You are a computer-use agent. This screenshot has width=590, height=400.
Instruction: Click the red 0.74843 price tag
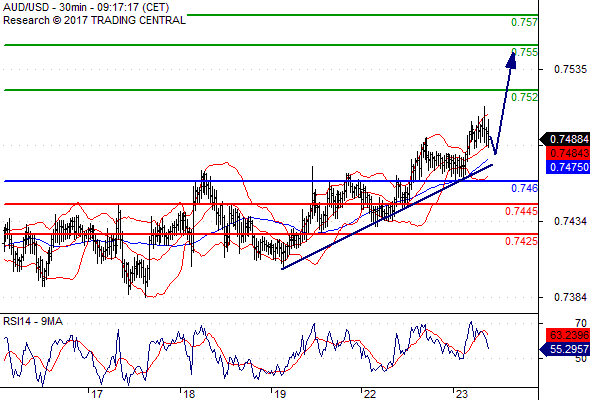click(x=568, y=153)
